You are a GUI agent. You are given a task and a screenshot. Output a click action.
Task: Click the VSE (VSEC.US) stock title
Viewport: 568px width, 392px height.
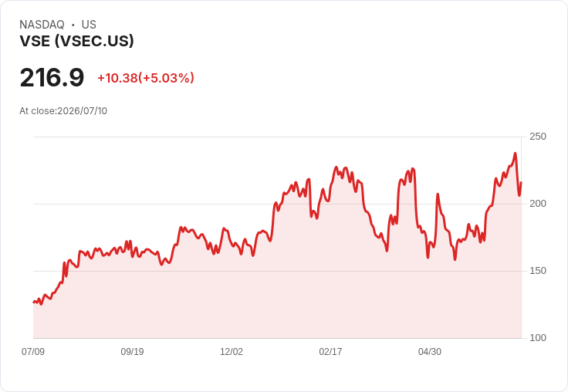click(77, 41)
